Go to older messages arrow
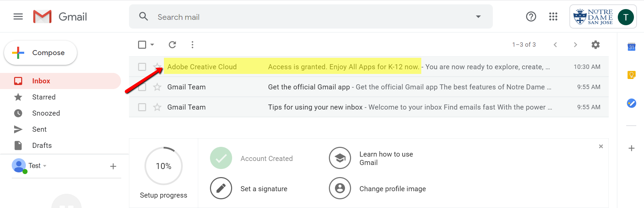 [575, 45]
